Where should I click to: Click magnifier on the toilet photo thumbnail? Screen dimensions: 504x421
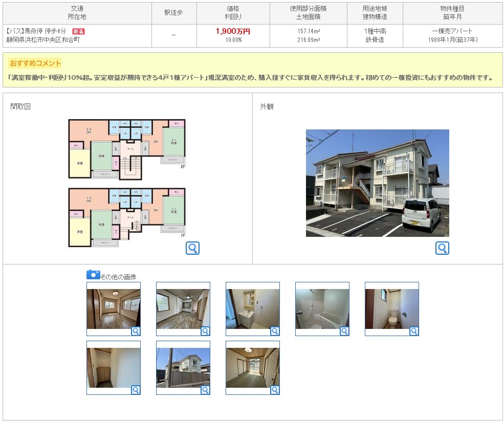(x=414, y=331)
